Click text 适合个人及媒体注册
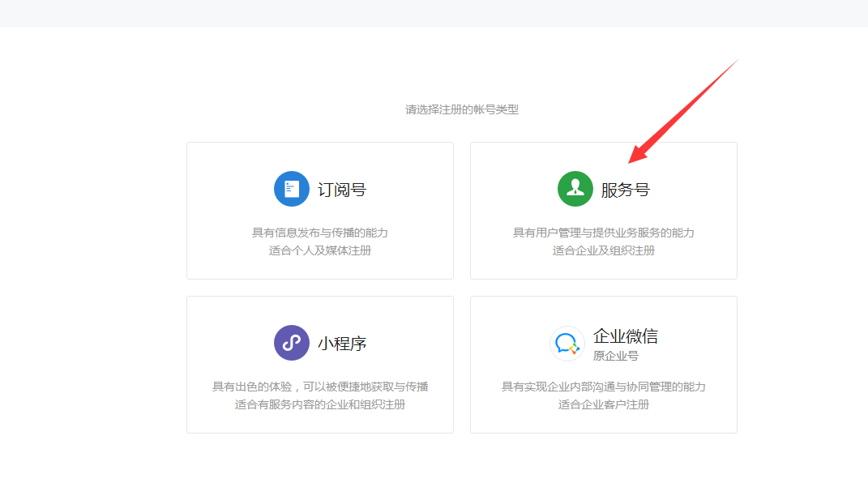The height and width of the screenshot is (483, 868). (x=320, y=250)
